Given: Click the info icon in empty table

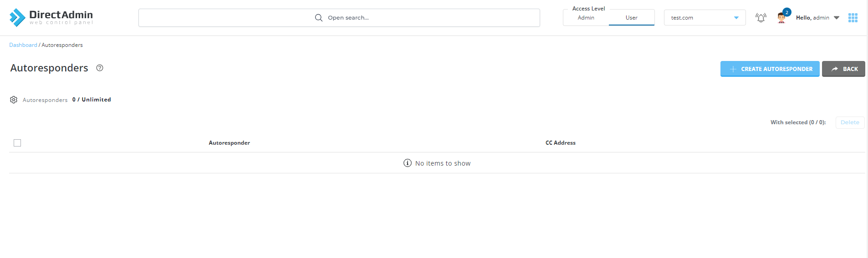Looking at the screenshot, I should (x=408, y=163).
